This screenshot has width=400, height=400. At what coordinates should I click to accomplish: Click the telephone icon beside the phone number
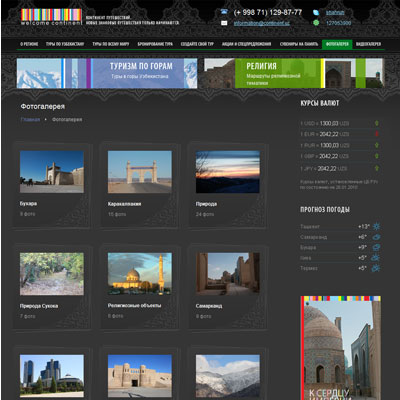(x=224, y=12)
